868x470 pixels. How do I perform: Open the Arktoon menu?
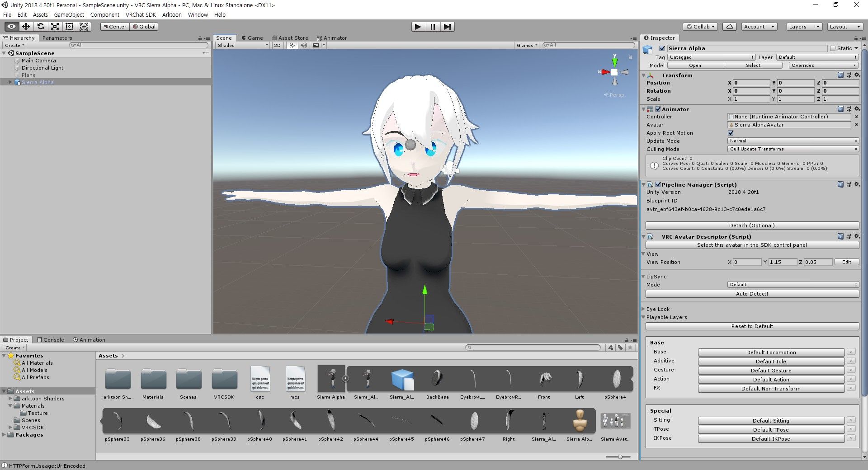[172, 15]
